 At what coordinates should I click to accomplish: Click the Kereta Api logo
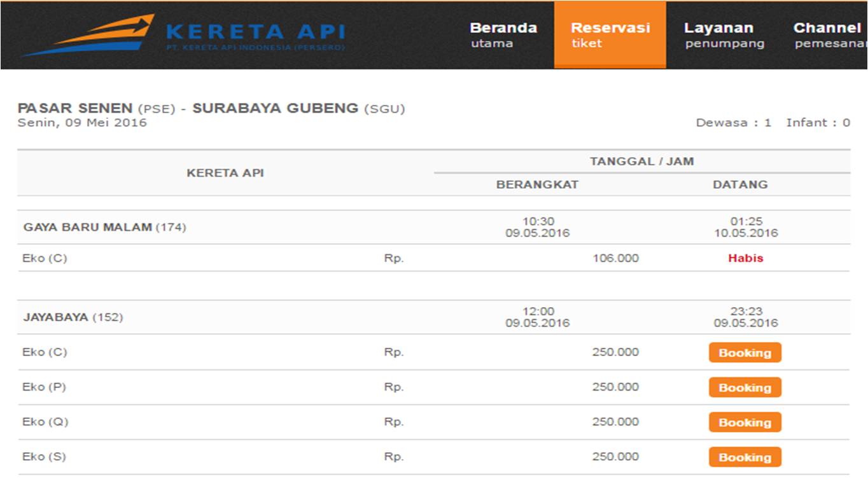pyautogui.click(x=185, y=35)
